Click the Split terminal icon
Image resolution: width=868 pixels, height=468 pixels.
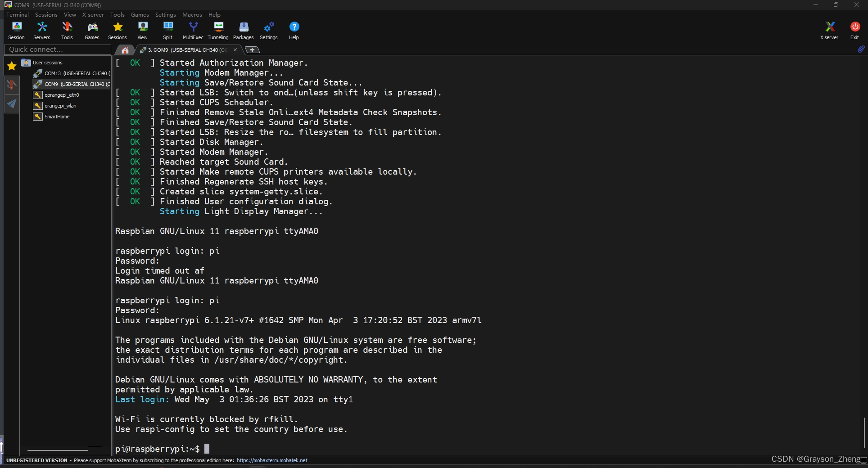(x=168, y=31)
